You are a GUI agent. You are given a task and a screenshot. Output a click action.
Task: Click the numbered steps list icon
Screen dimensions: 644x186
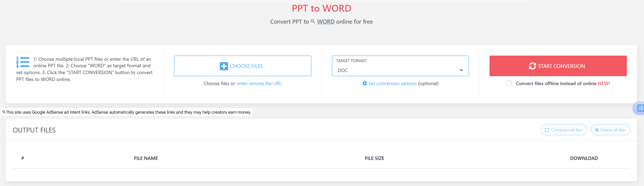[23, 62]
